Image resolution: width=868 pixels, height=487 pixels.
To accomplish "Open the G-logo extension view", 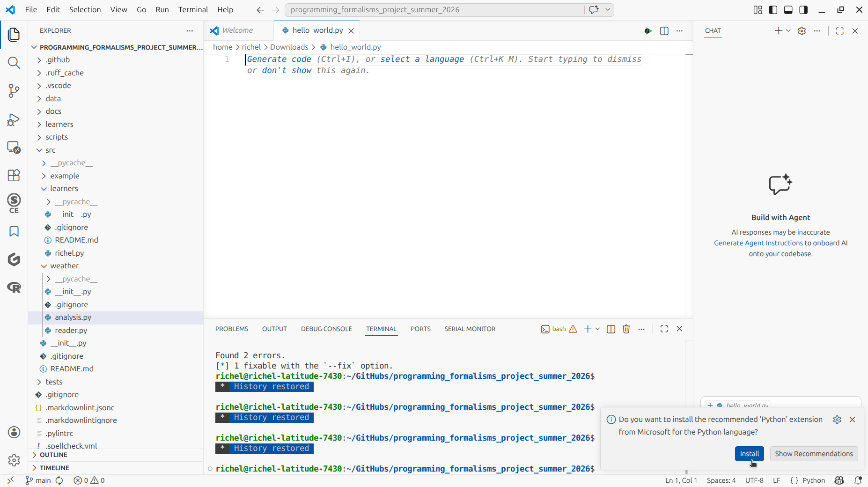I will [14, 259].
